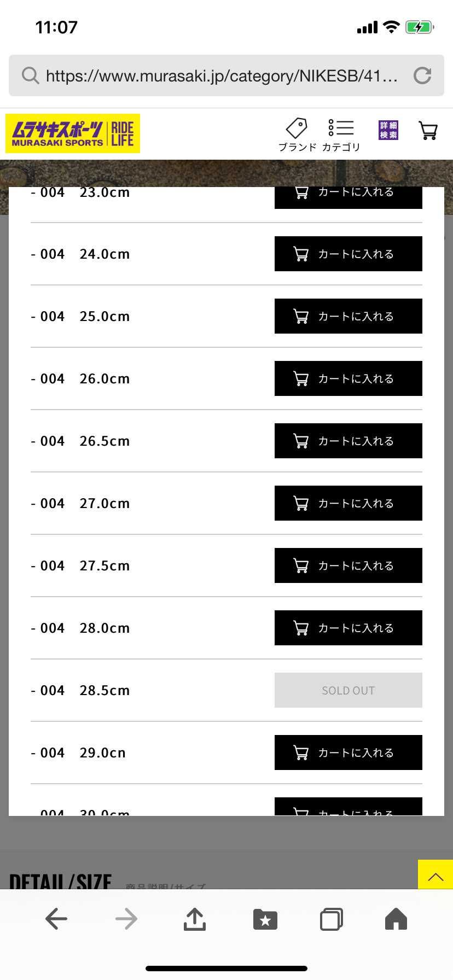Add 29.0cm size to cart
The width and height of the screenshot is (453, 980).
349,752
